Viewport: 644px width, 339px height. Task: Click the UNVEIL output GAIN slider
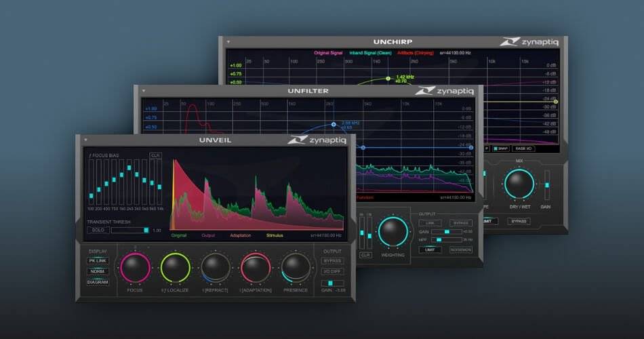click(332, 283)
